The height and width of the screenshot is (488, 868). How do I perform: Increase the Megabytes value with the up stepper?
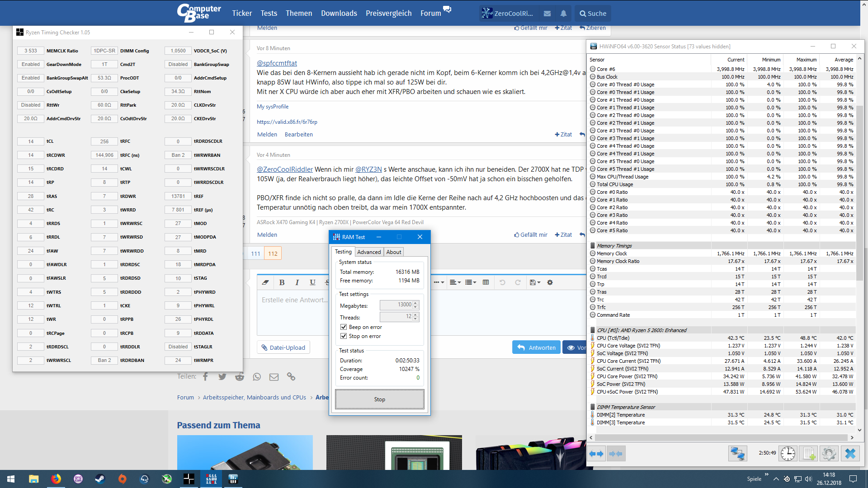coord(415,303)
